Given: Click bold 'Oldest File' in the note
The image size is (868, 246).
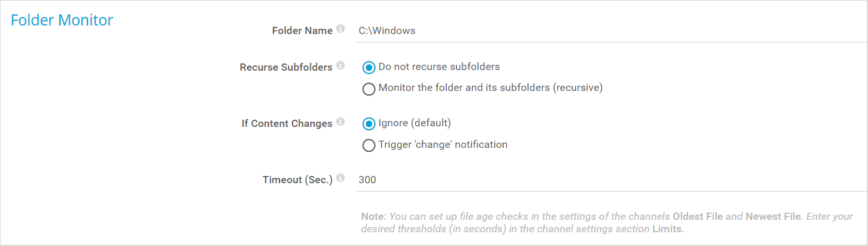Looking at the screenshot, I should click(x=698, y=217).
